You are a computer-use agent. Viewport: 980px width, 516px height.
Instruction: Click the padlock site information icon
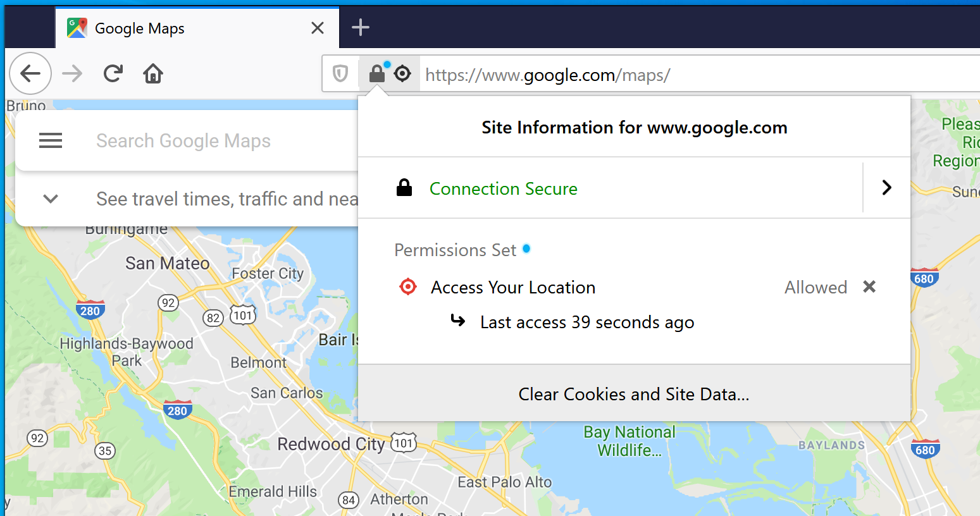click(377, 74)
